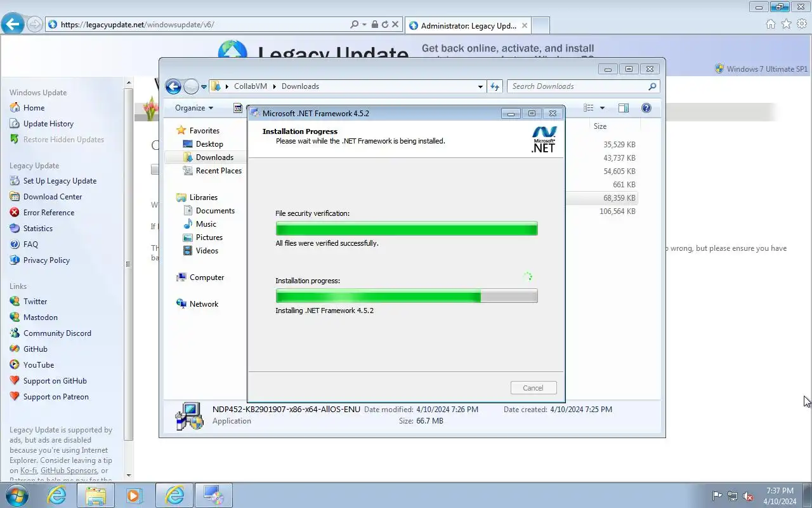
Task: Expand the Explorer address bar history dropdown
Action: (480, 86)
